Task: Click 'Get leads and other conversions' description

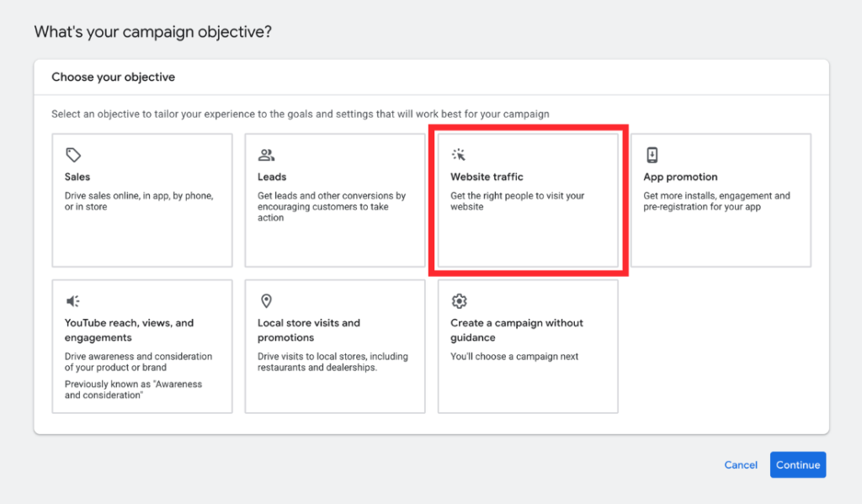Action: tap(332, 207)
